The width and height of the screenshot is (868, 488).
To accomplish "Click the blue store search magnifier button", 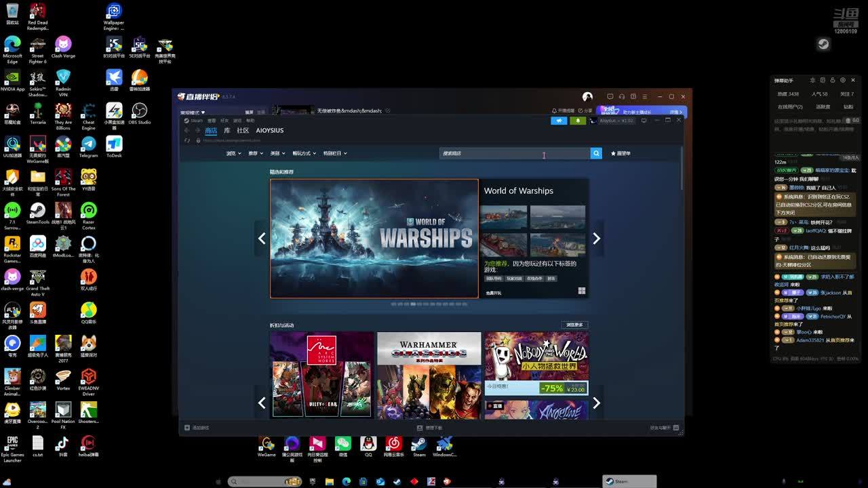I will [x=596, y=153].
